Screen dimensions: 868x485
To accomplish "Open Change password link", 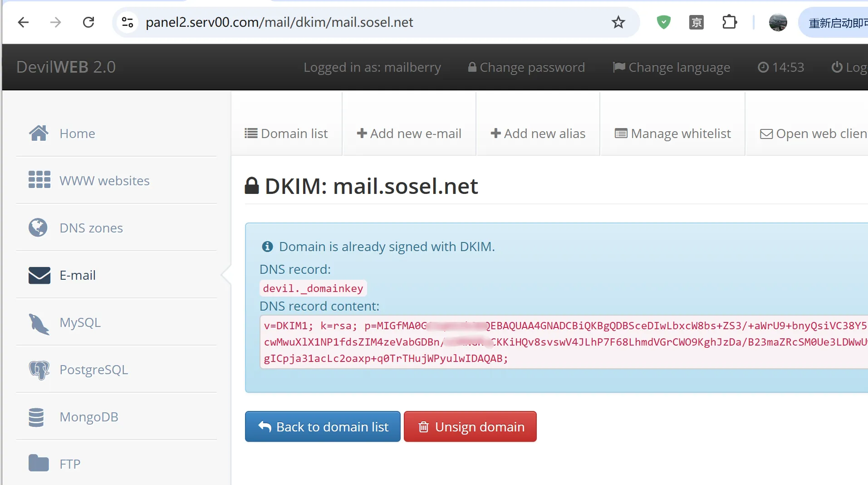I will tap(526, 67).
